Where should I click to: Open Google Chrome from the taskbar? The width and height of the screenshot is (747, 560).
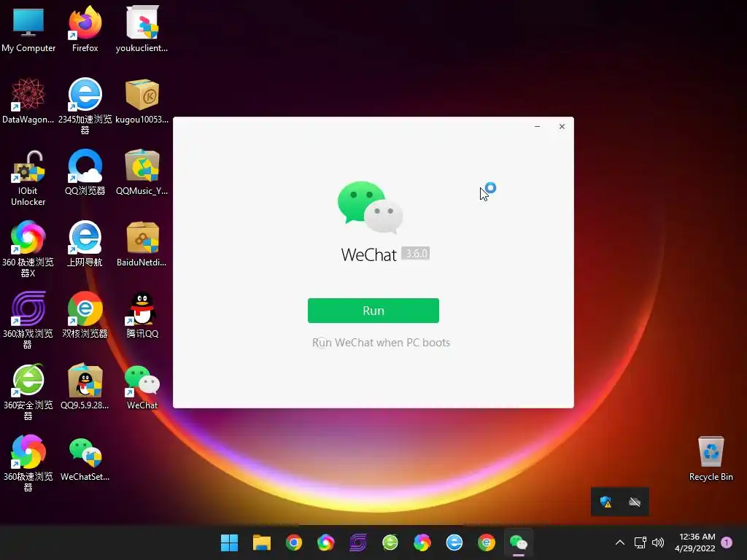click(x=293, y=542)
